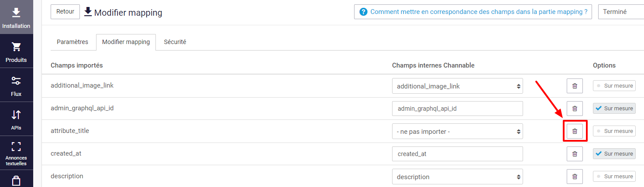Open the description internal field dropdown
The width and height of the screenshot is (644, 187).
coord(457,177)
